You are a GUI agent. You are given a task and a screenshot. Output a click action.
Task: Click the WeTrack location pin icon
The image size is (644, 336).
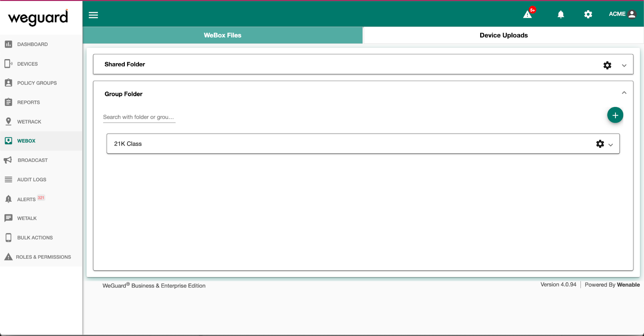click(8, 122)
